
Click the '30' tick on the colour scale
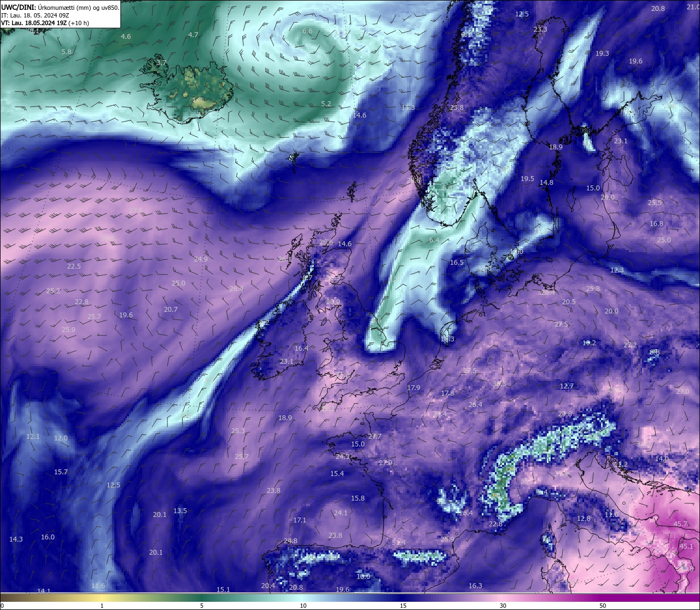(503, 606)
